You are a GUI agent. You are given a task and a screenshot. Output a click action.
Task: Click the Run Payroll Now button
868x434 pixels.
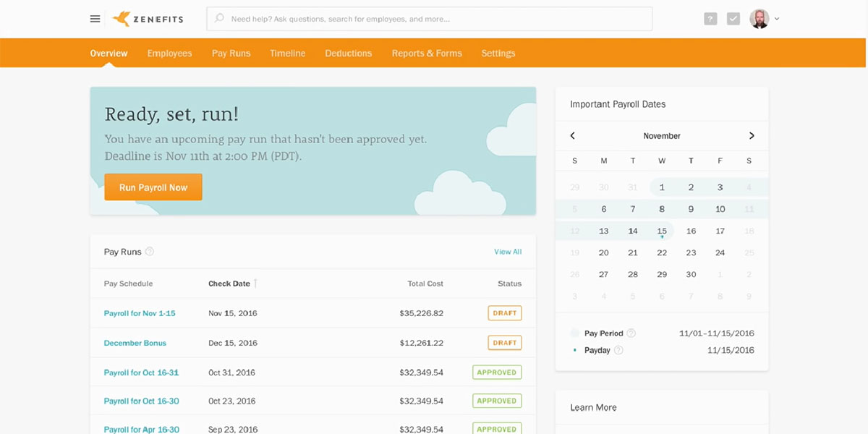point(153,187)
